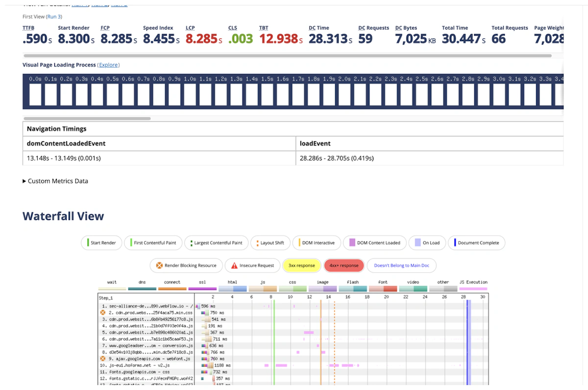Click the DOM Content Loaded purple square
Screen dimensions: 588x390
[352, 242]
